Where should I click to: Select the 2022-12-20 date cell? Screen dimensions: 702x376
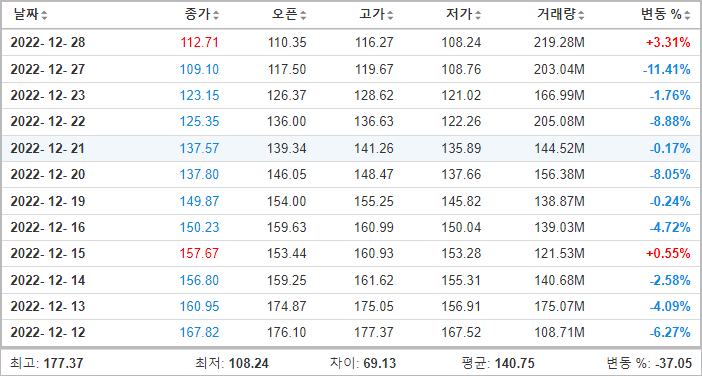(47, 175)
